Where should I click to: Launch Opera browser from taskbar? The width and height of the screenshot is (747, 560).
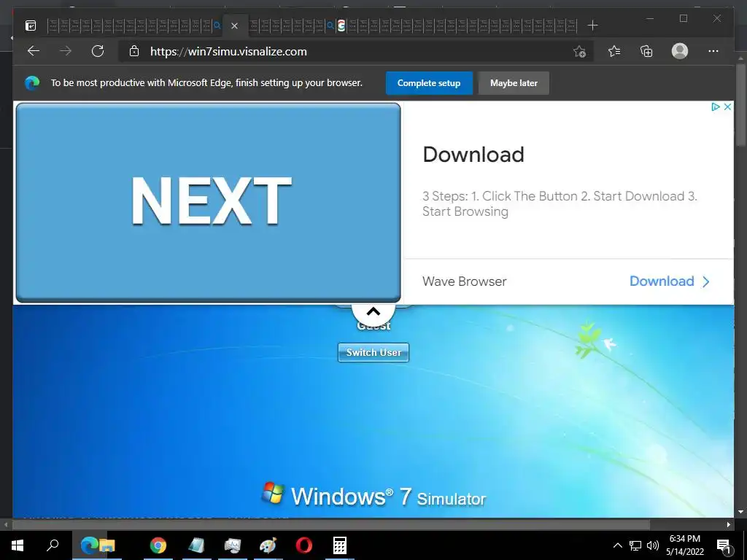(304, 545)
